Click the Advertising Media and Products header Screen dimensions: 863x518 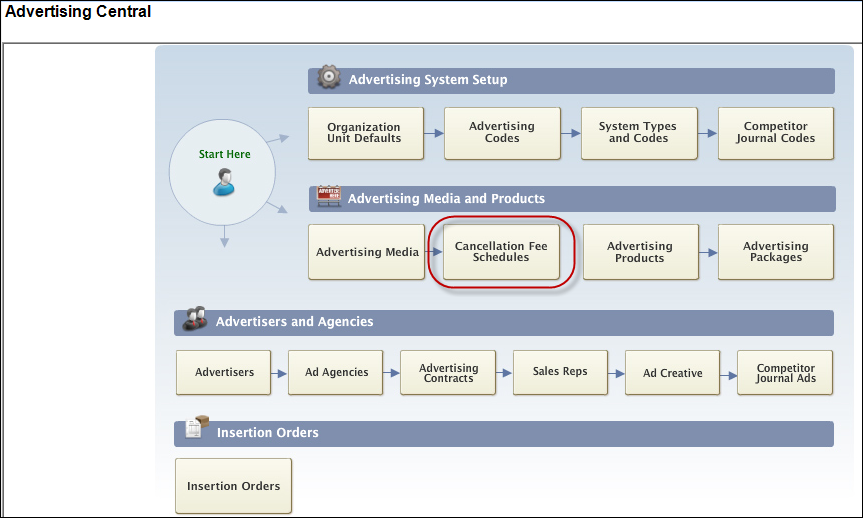[572, 199]
